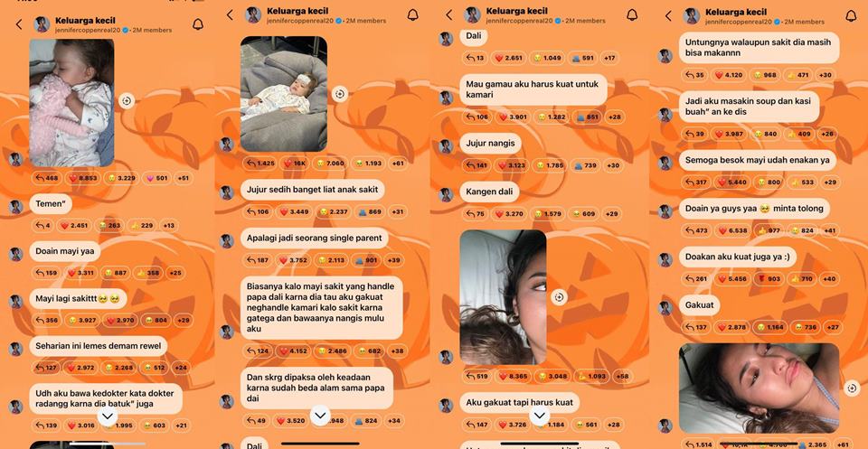868x449 pixels.
Task: Open the 468 replies under the sleeping baby photo
Action: (46, 178)
